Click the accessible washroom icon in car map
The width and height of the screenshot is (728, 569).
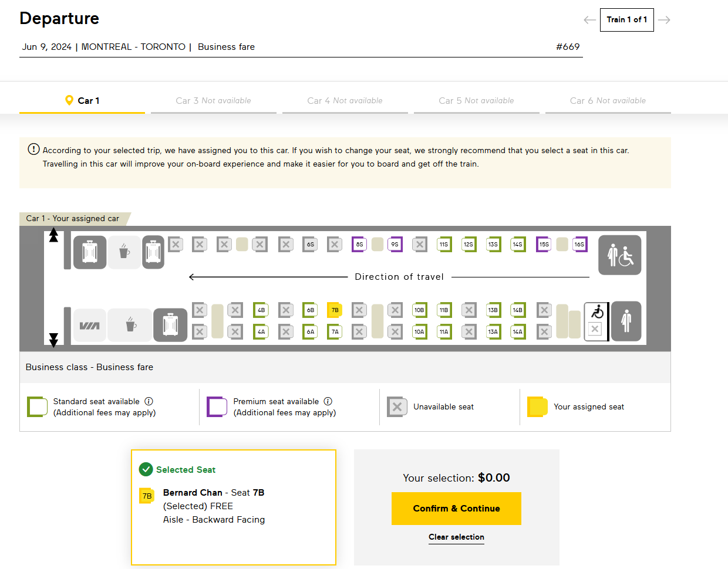pyautogui.click(x=619, y=255)
